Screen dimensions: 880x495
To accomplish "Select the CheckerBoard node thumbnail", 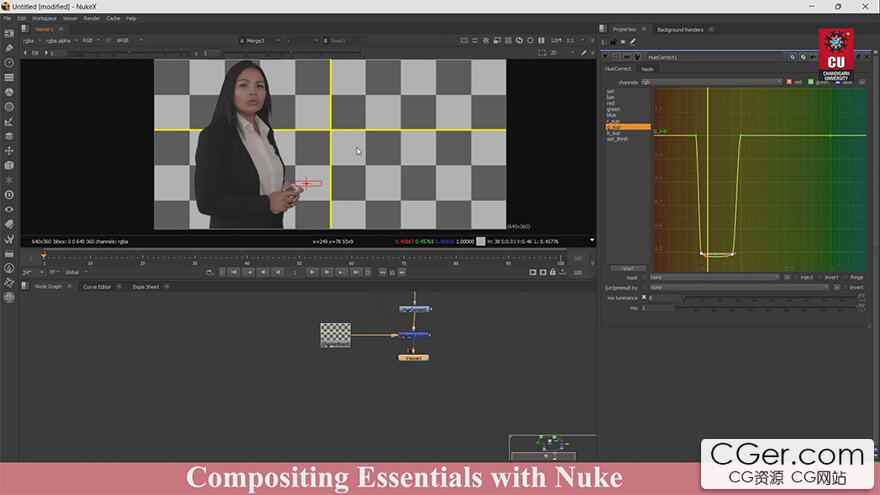I will 336,335.
